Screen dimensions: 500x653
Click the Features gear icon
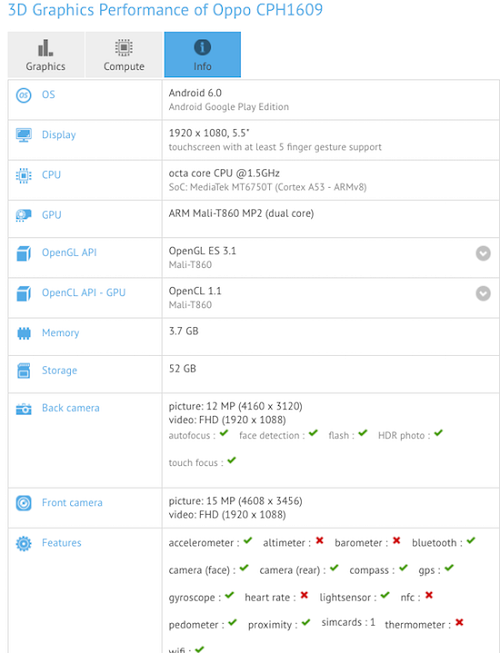point(24,543)
